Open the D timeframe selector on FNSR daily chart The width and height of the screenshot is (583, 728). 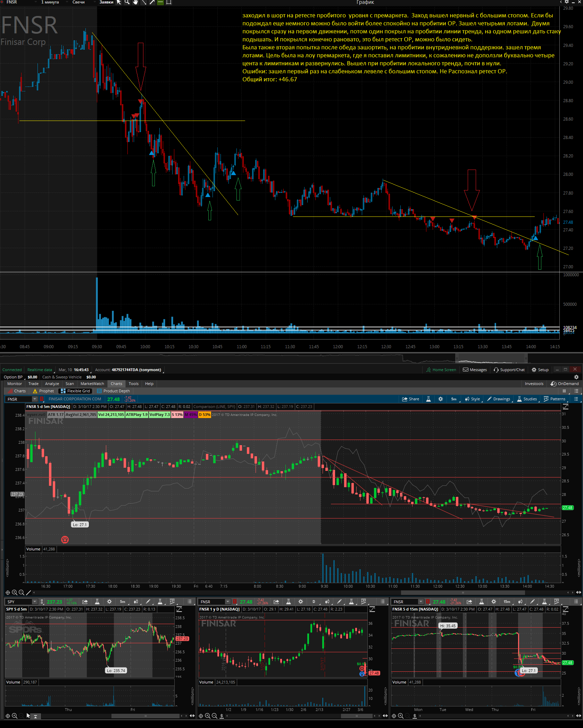(x=314, y=602)
